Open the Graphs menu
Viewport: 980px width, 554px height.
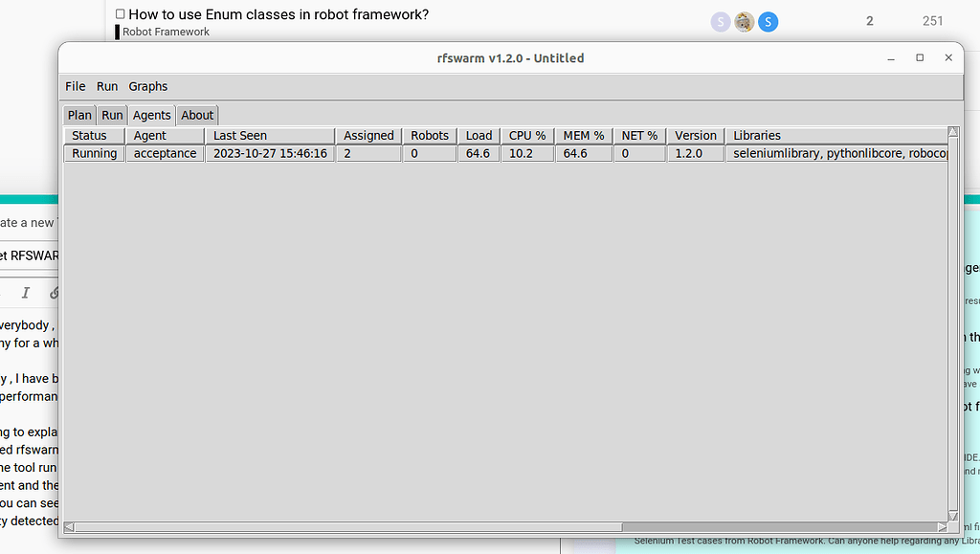148,86
